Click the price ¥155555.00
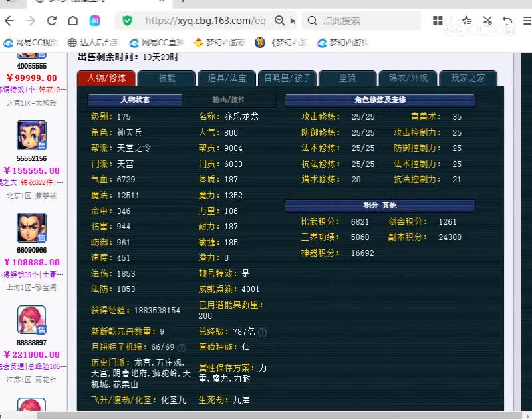Screen dimensions: 532x419 31,170
